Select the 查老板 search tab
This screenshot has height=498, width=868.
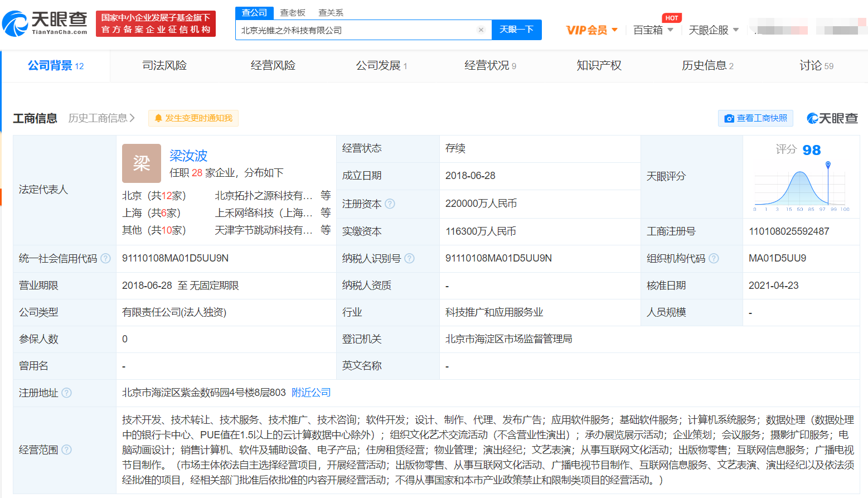[293, 13]
